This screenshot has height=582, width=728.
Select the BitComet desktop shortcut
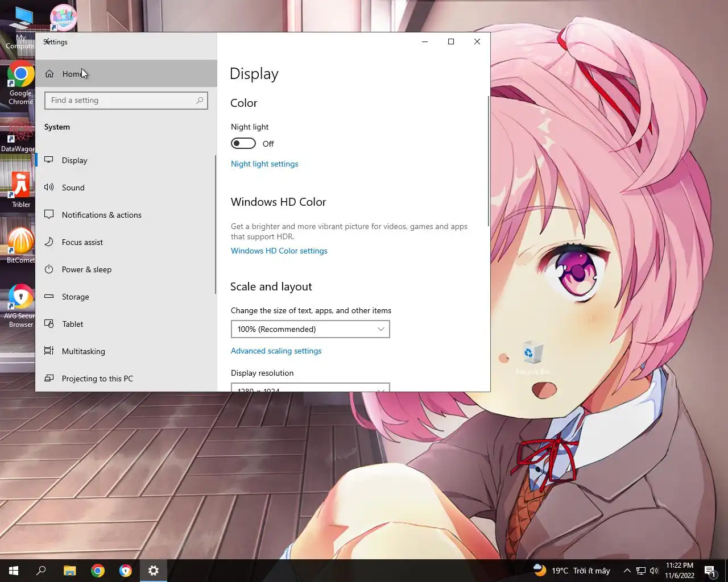[x=20, y=246]
